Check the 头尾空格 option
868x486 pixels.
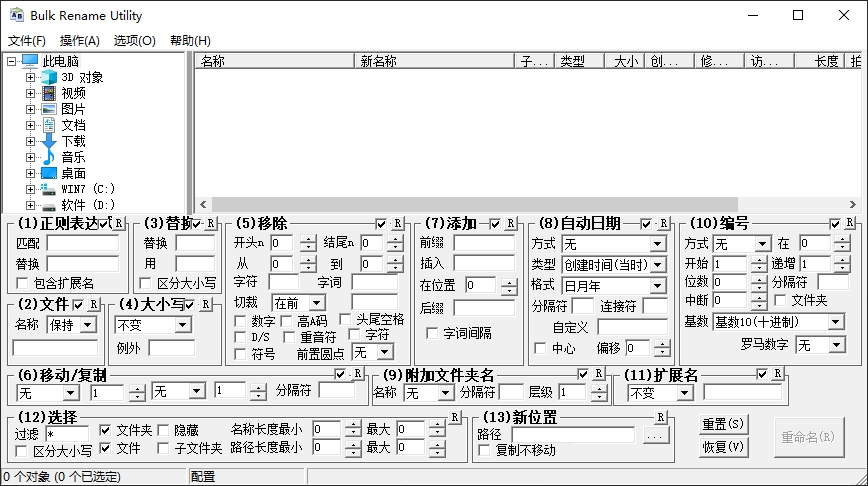point(345,319)
